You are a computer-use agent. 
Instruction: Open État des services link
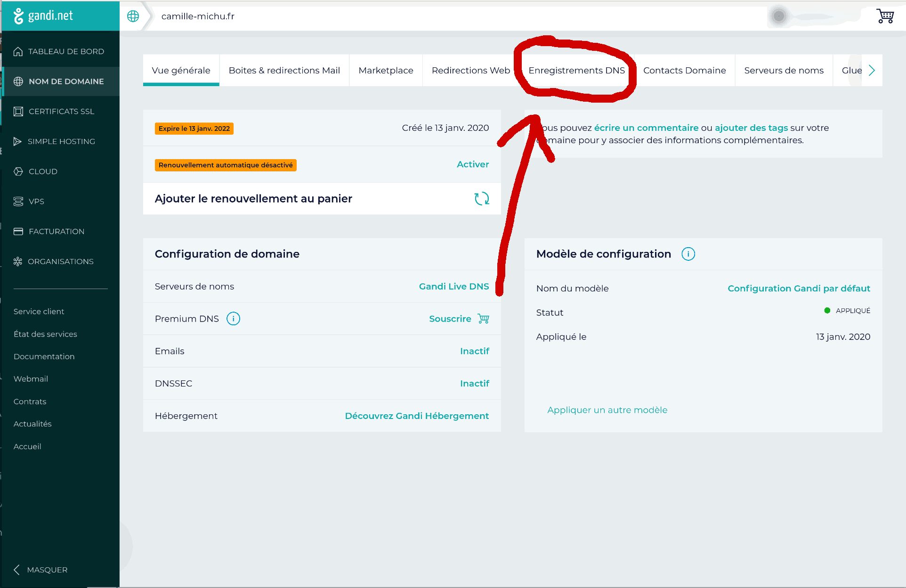coord(45,334)
